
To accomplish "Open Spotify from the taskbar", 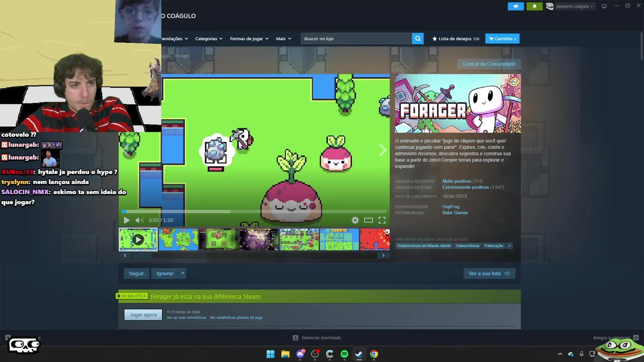I will point(344,354).
